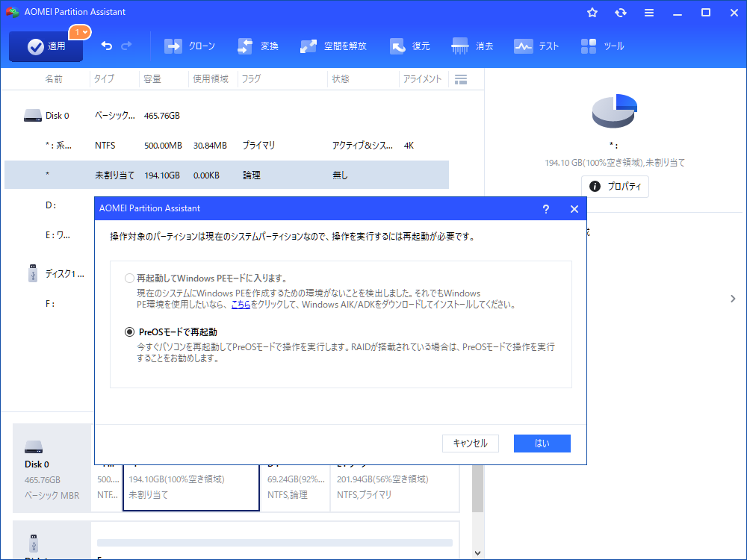Viewport: 747px width, 560px height.
Task: Click the USB disk usage bar in disk map
Action: [x=275, y=543]
